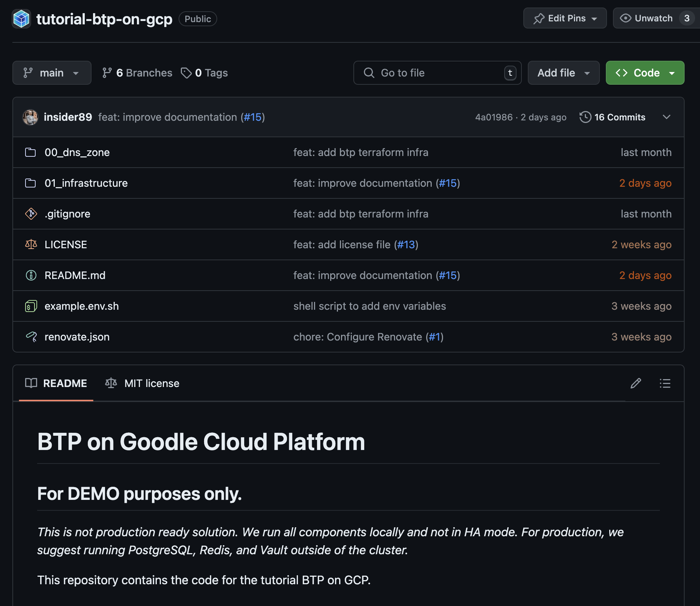Open the main branch dropdown
The image size is (700, 606).
click(52, 73)
